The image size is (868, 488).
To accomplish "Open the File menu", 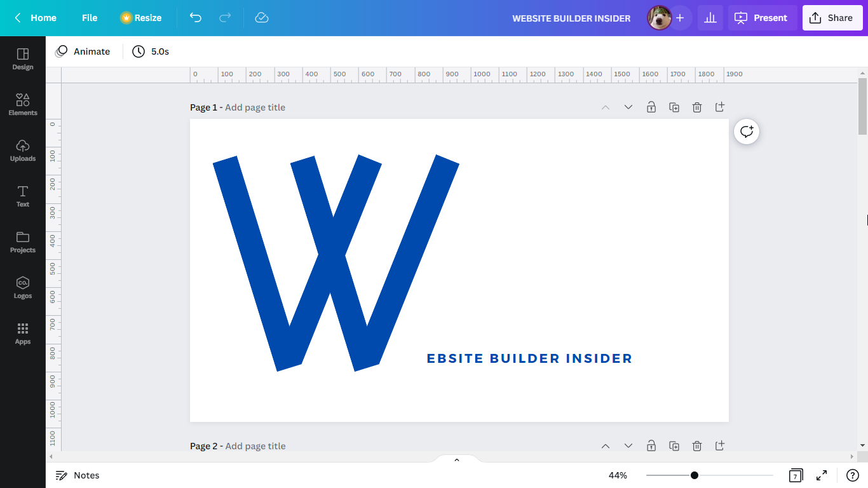I will click(90, 18).
